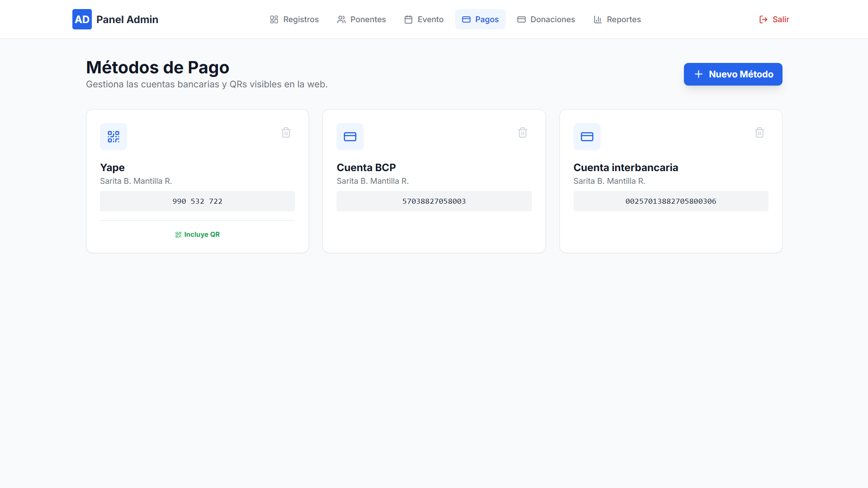Open the Donaciones section
This screenshot has height=488, width=868.
coord(546,19)
